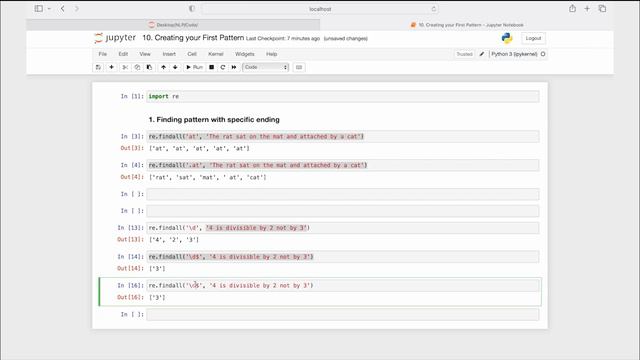Restart kernel and run all cells icon
The width and height of the screenshot is (640, 360).
234,67
